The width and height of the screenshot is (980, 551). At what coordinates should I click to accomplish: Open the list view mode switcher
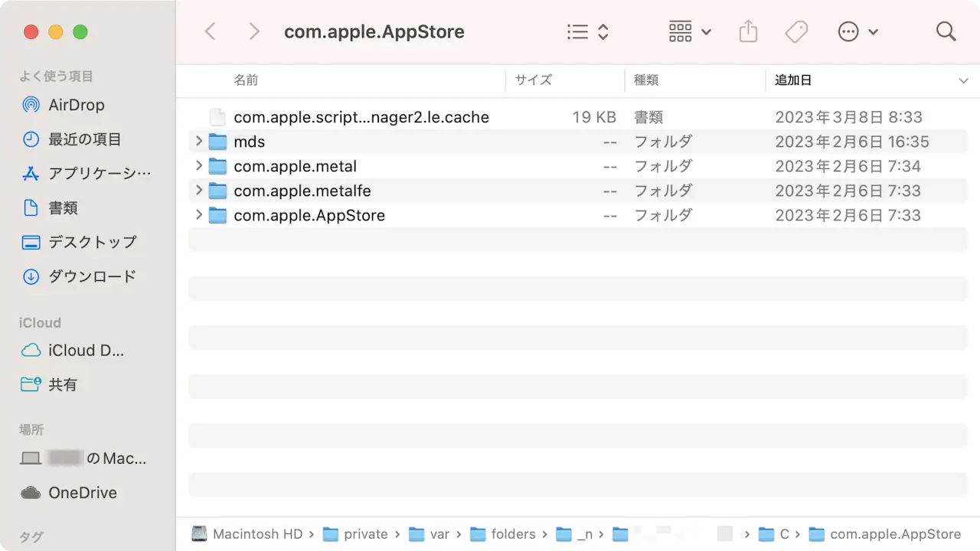click(587, 32)
